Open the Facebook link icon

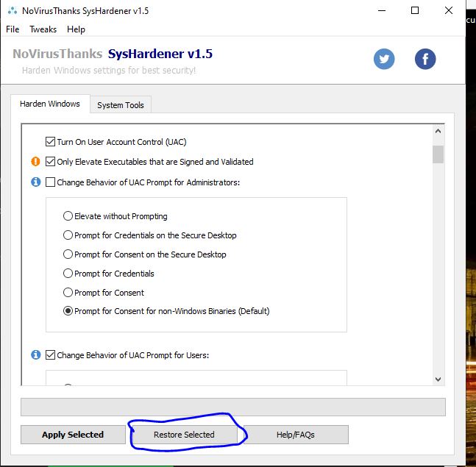425,59
